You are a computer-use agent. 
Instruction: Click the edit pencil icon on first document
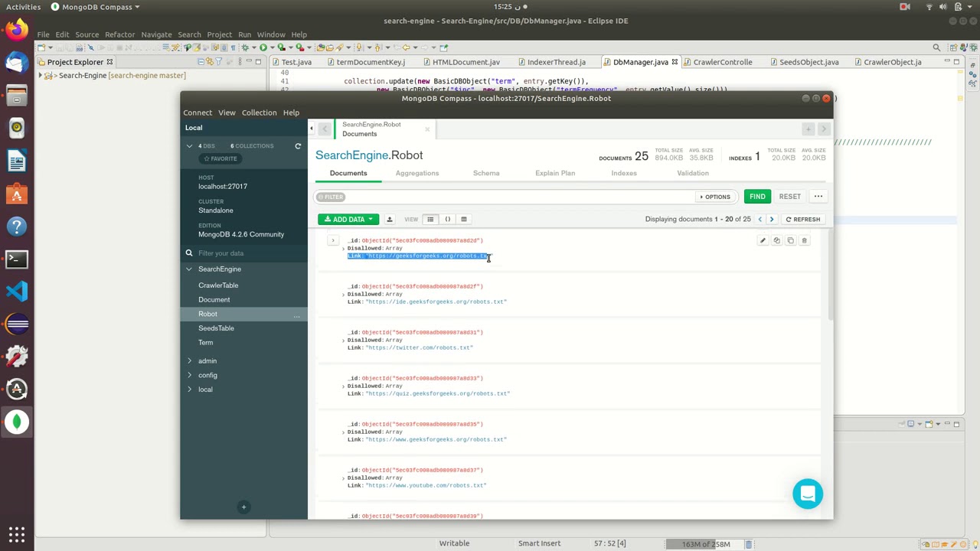[x=763, y=240]
